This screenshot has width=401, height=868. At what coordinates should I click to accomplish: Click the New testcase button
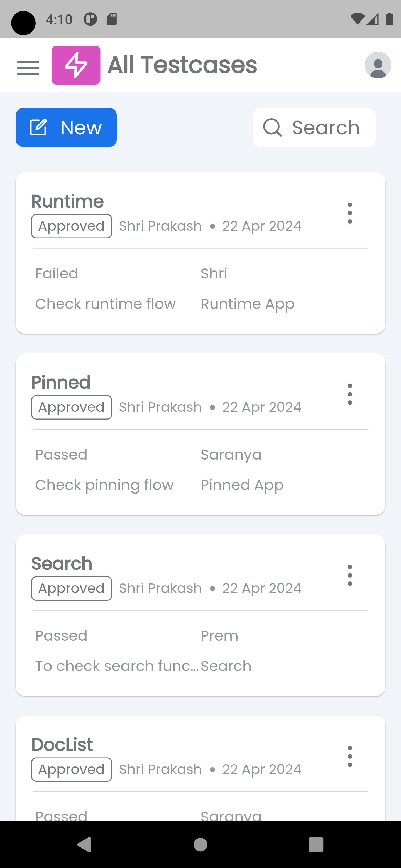(66, 127)
